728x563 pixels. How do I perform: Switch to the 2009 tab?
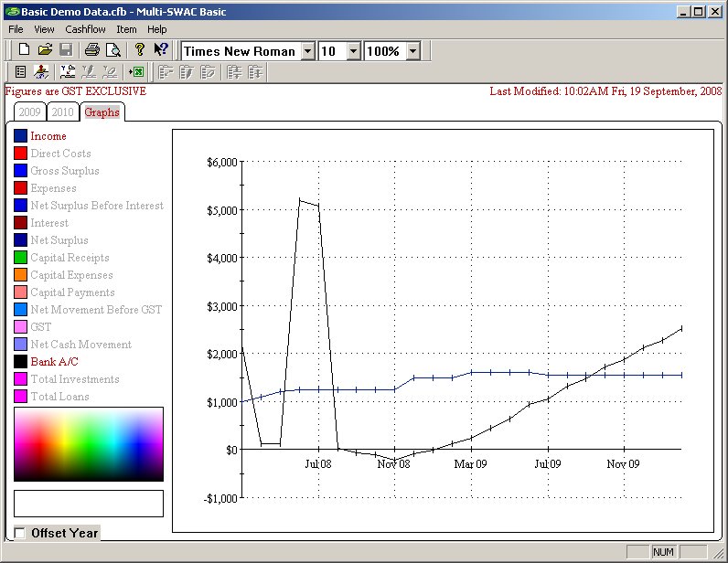click(x=29, y=112)
